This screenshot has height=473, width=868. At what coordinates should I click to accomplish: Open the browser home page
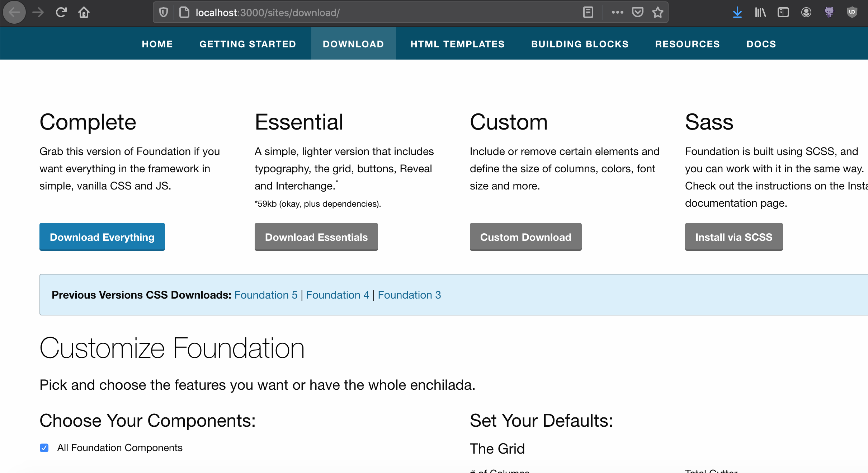click(84, 12)
